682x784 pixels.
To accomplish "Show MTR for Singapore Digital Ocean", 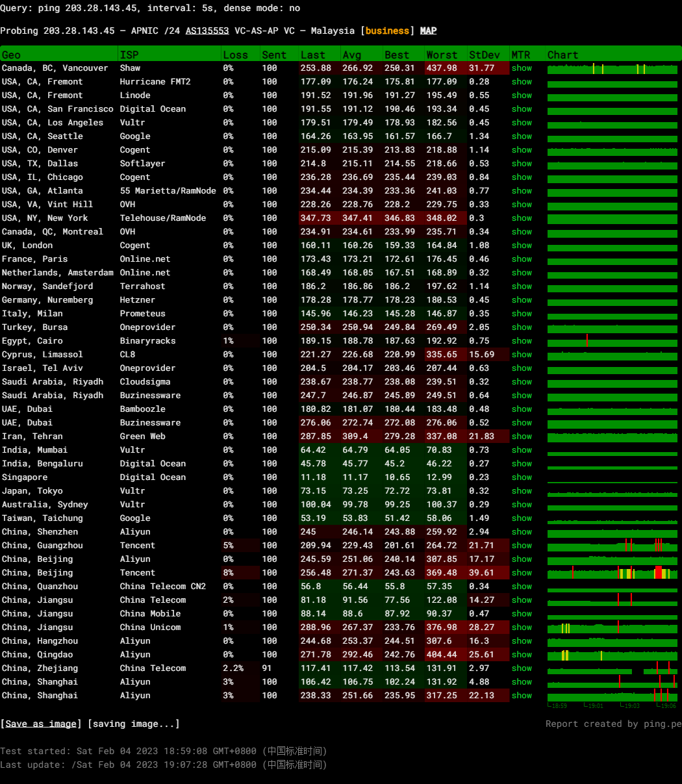I will [x=521, y=477].
